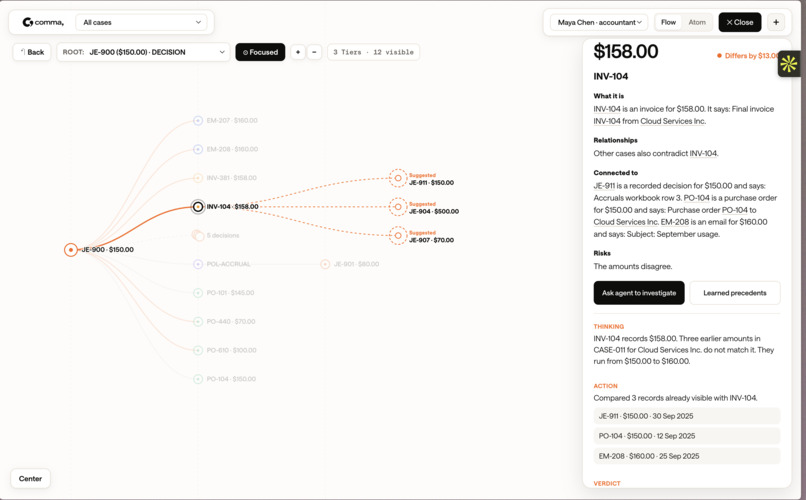
Task: Select the JE-901 $80.00 node icon
Action: [325, 264]
